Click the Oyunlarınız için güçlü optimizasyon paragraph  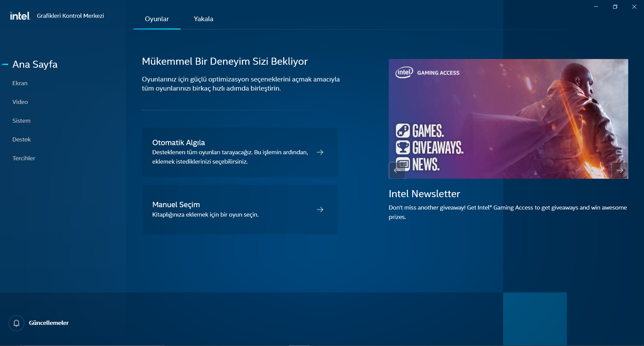tap(241, 84)
